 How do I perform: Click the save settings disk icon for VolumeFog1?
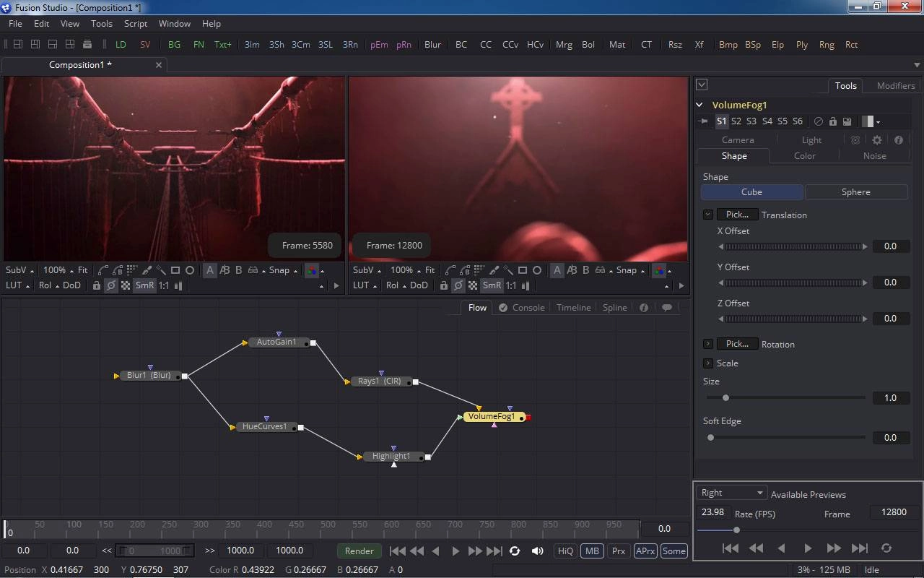[x=847, y=121]
